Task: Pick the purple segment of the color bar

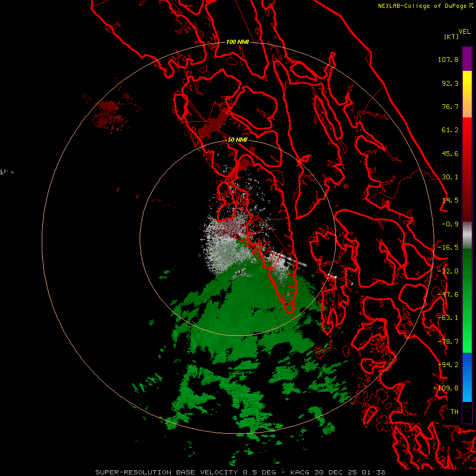Action: pos(467,59)
